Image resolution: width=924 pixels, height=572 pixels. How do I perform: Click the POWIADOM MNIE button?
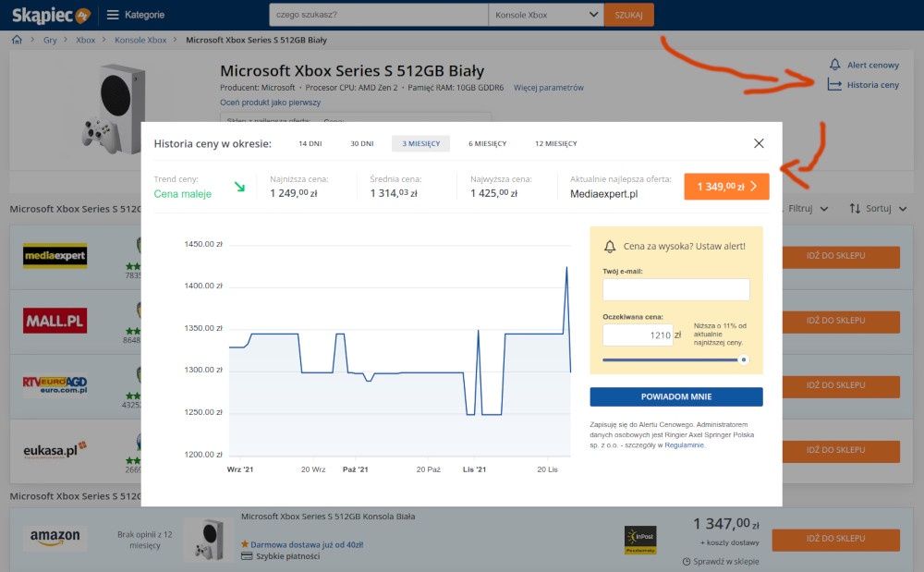[x=676, y=396]
